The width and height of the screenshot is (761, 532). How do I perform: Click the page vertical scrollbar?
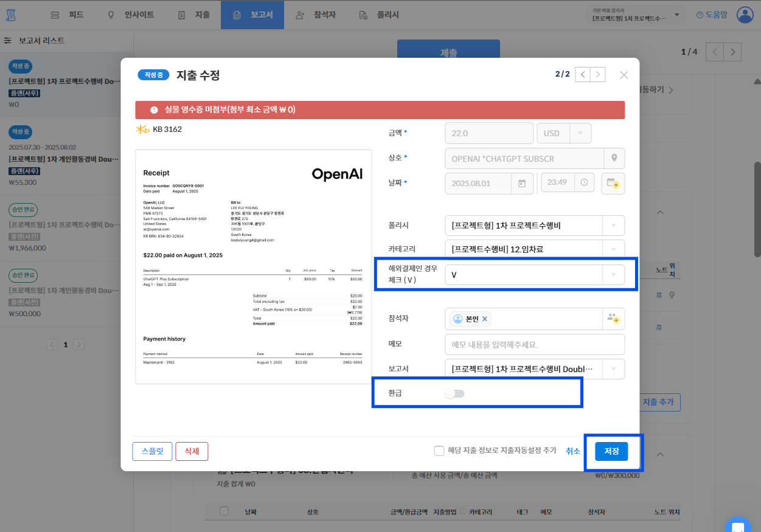(757, 209)
